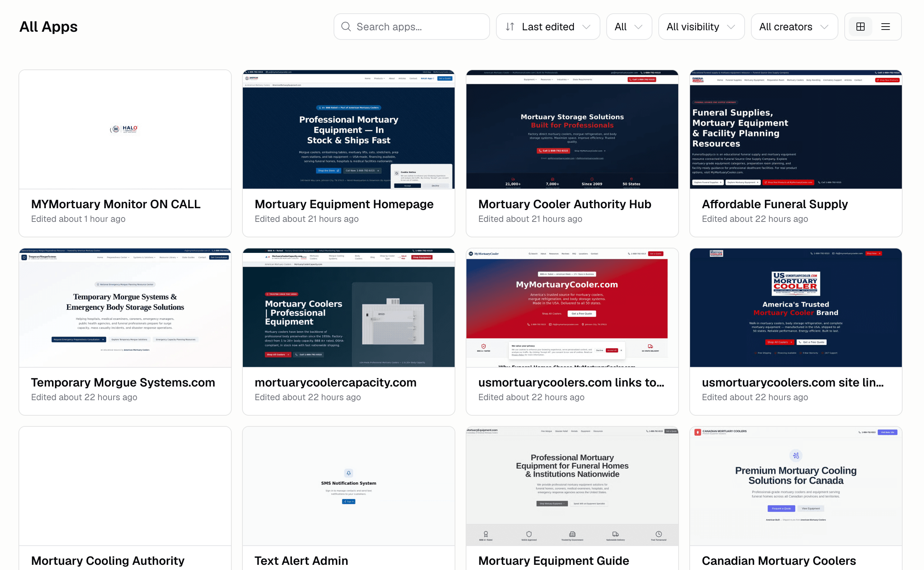Open the Last edited sort dropdown

pos(548,27)
